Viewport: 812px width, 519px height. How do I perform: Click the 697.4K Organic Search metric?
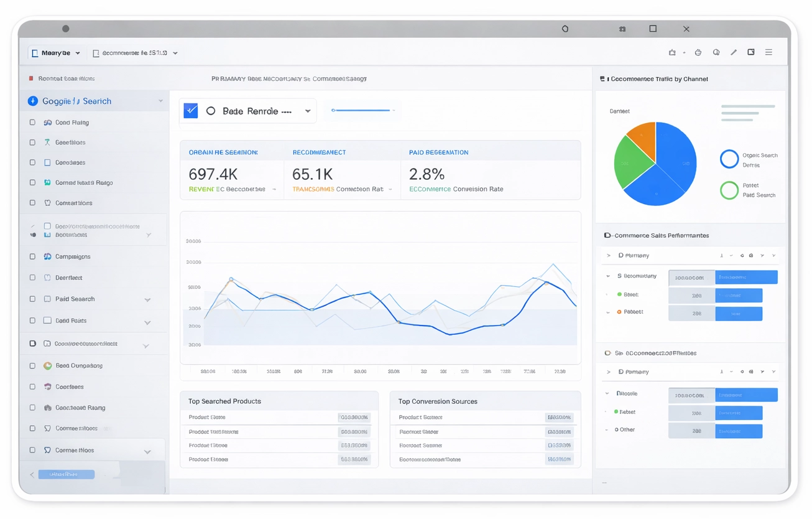[x=215, y=174]
